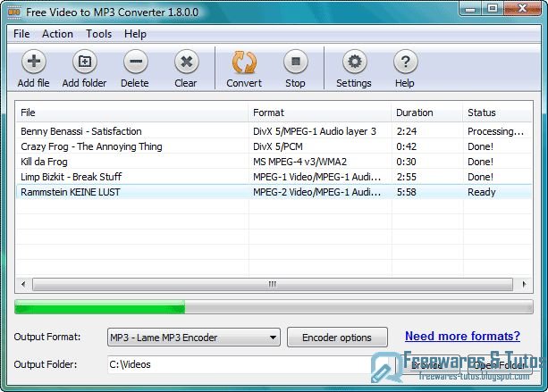Start conversion with the orange Convert icon
This screenshot has width=548, height=392.
244,62
